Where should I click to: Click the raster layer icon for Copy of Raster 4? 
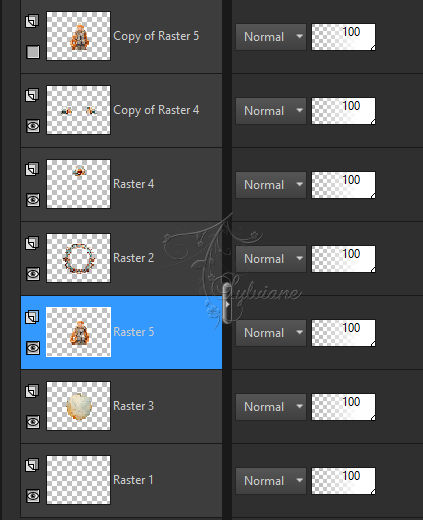[32, 95]
